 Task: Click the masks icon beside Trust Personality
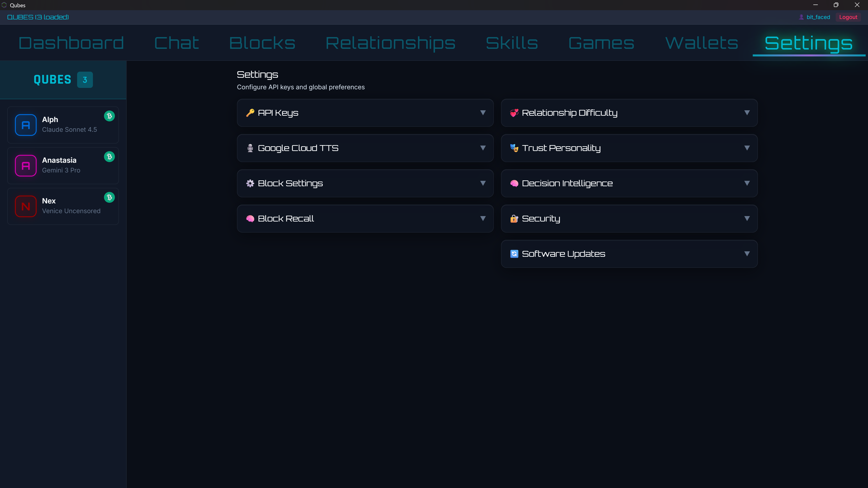(x=514, y=148)
